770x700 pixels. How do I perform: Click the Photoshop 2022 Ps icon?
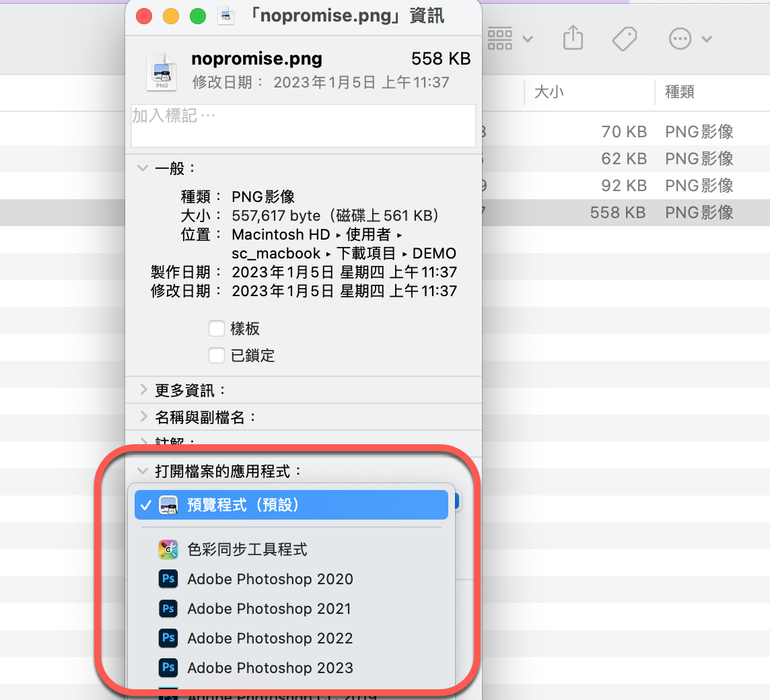(x=168, y=637)
